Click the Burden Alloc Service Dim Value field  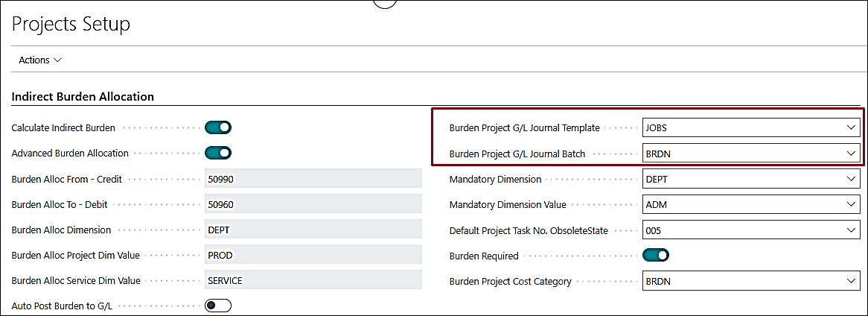point(313,281)
